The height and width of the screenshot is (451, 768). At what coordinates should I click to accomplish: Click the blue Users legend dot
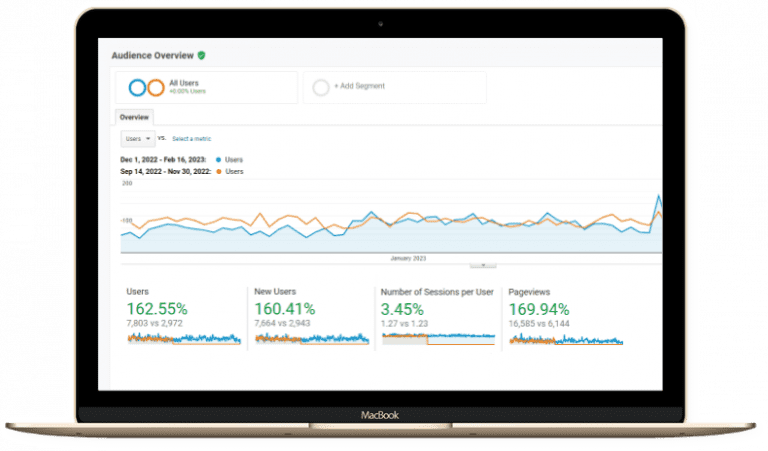tap(218, 159)
